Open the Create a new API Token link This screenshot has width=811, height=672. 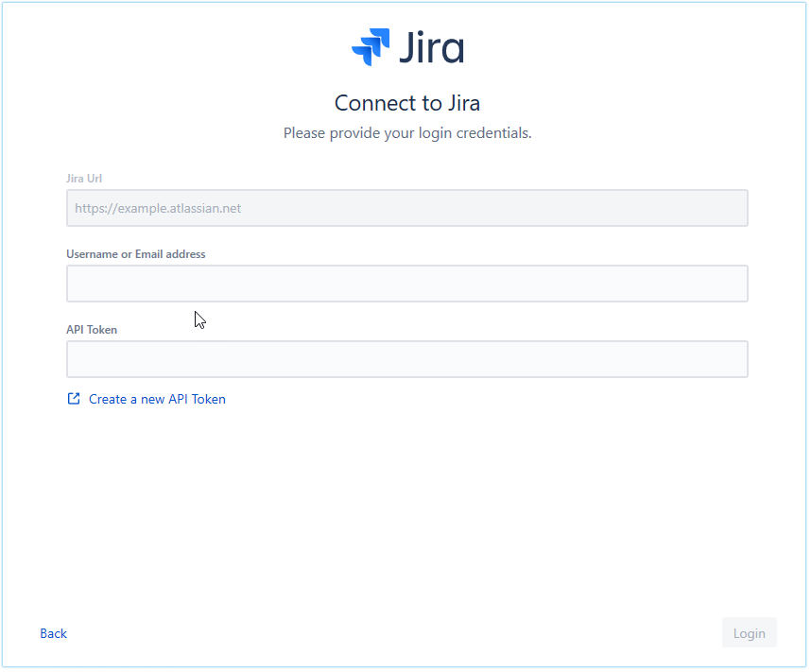click(157, 399)
